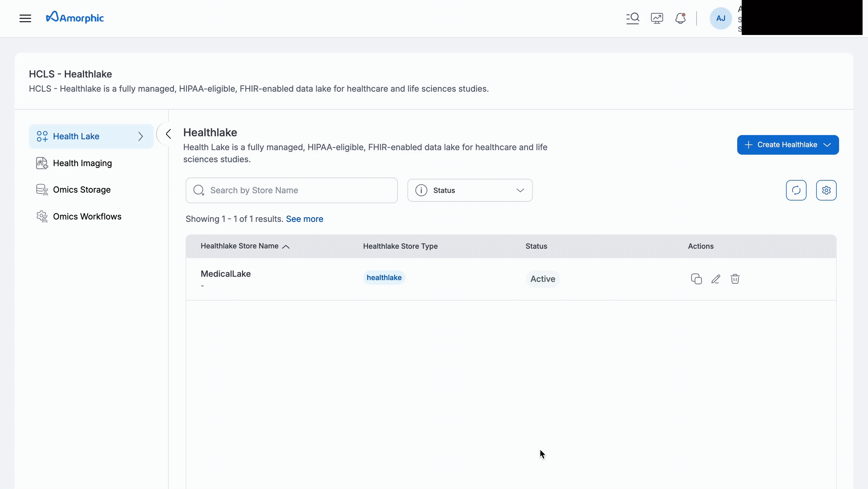Open the global search icon

pyautogui.click(x=633, y=18)
